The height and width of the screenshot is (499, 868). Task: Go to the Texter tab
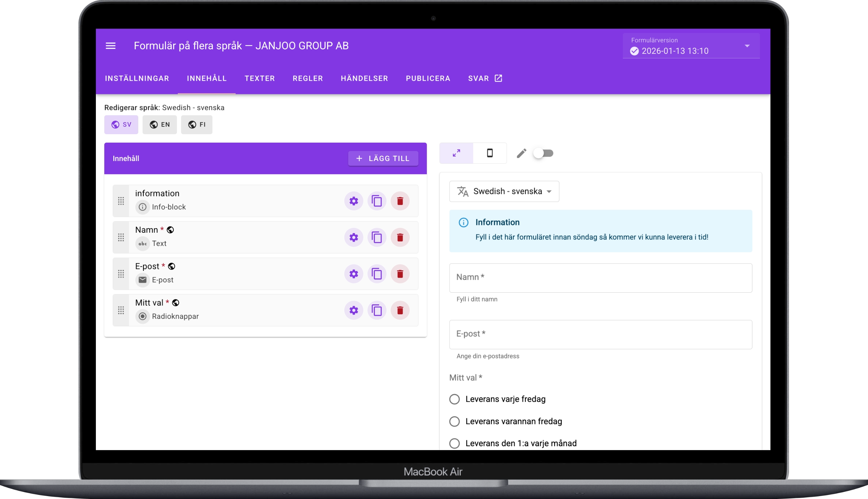click(259, 78)
